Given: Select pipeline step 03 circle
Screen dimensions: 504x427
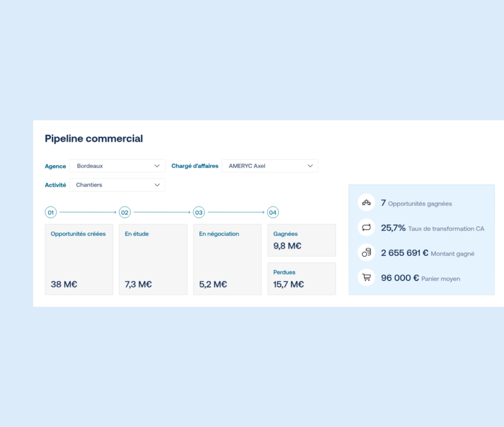Looking at the screenshot, I should (199, 212).
